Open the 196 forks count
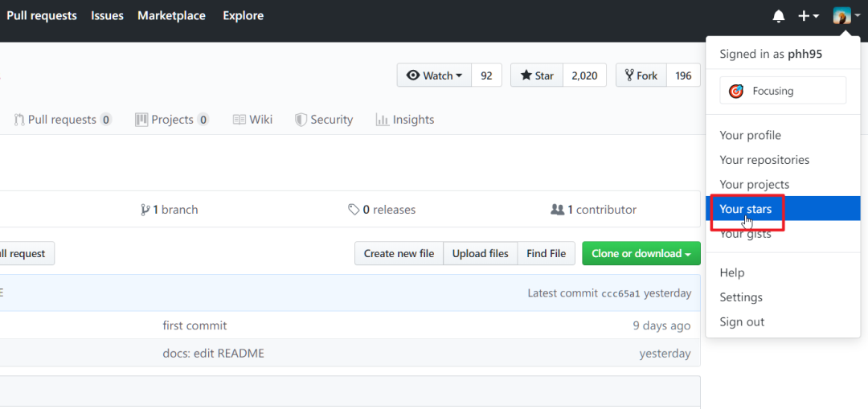Viewport: 868px width, 409px height. [x=684, y=76]
